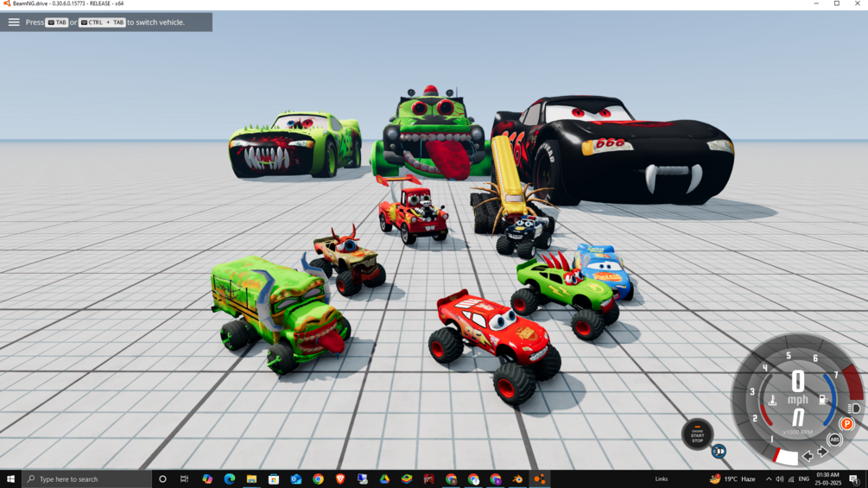This screenshot has width=868, height=488.
Task: Select the green truck with red eyes and tongue
Action: coord(432,134)
